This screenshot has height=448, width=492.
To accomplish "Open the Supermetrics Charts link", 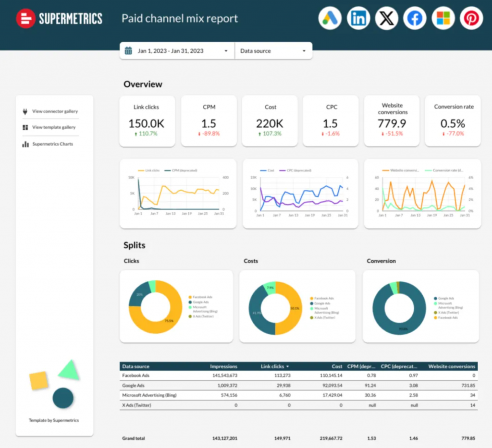I will 53,144.
